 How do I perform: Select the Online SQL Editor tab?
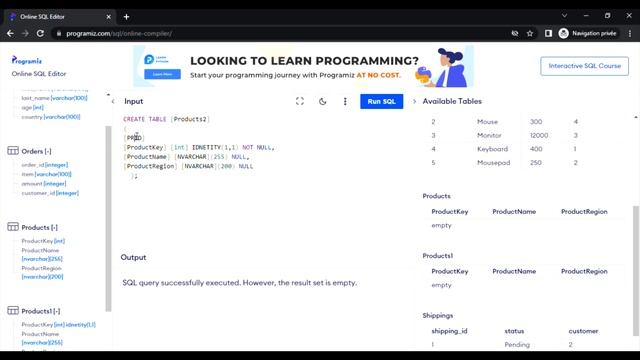(60, 17)
